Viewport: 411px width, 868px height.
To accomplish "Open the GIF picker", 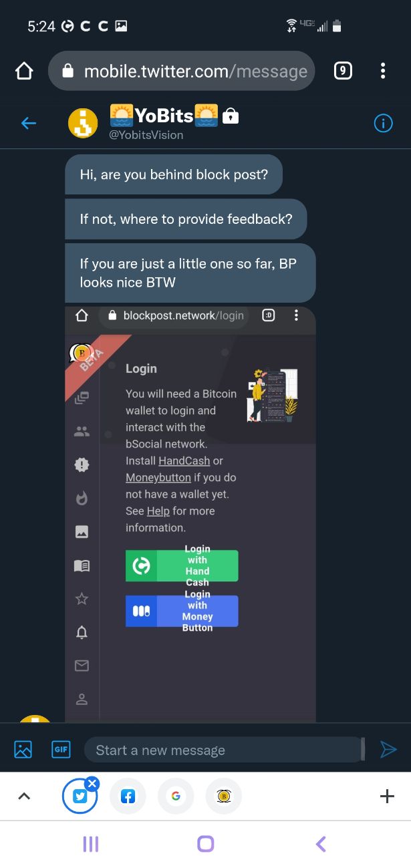I will click(x=61, y=750).
